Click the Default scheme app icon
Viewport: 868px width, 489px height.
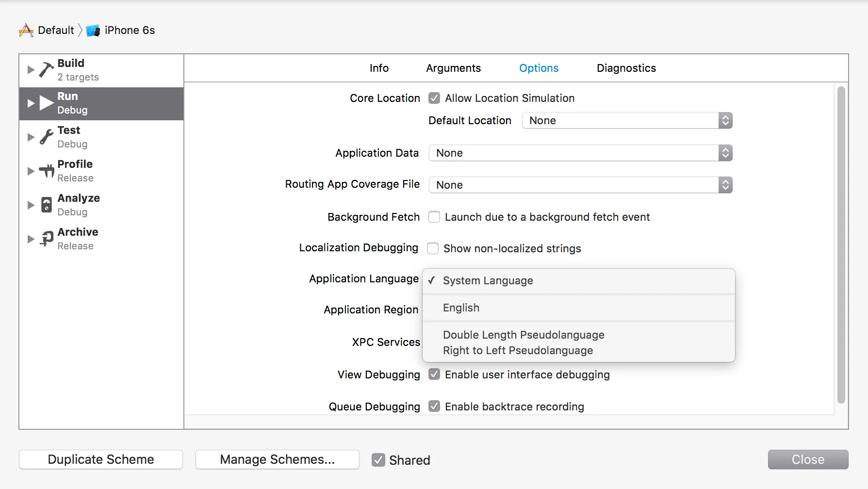[x=26, y=31]
